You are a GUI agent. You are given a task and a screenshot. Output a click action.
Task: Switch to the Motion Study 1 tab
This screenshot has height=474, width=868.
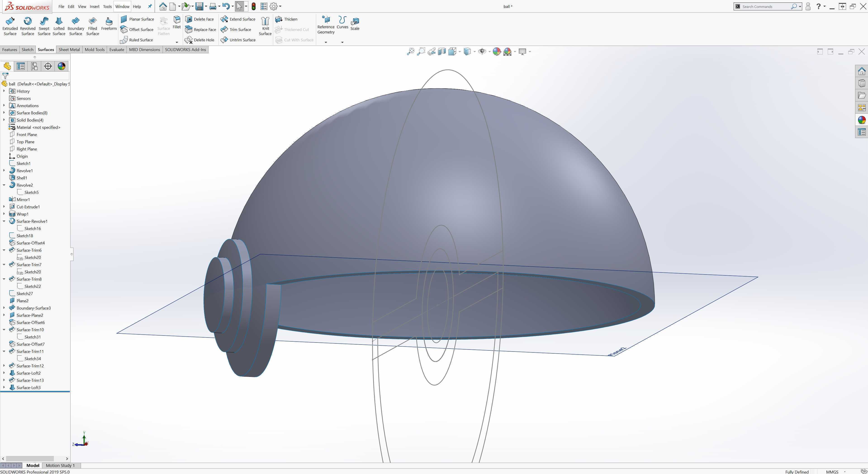pos(60,466)
